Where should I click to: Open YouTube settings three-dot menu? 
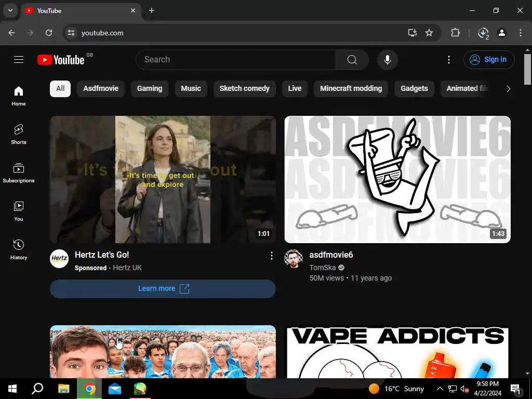point(448,60)
